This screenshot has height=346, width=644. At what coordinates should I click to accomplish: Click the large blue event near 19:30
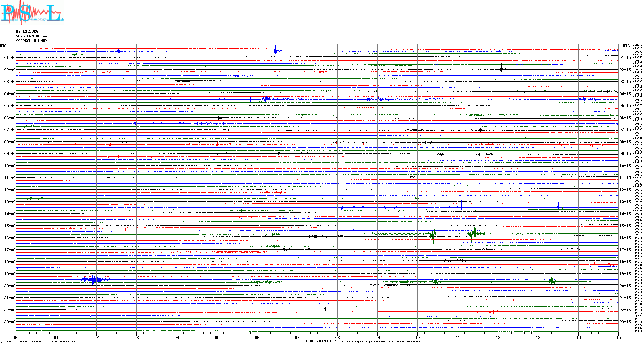[94, 279]
